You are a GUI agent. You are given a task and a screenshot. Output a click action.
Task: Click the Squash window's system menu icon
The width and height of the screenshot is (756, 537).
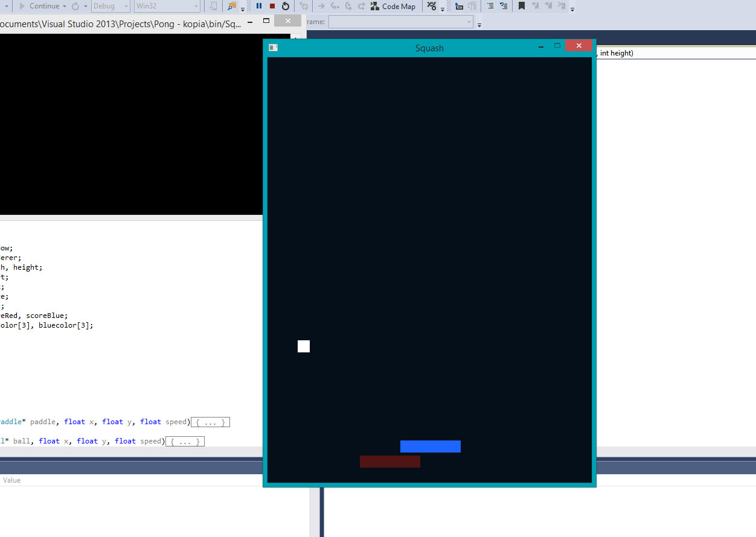[x=274, y=48]
